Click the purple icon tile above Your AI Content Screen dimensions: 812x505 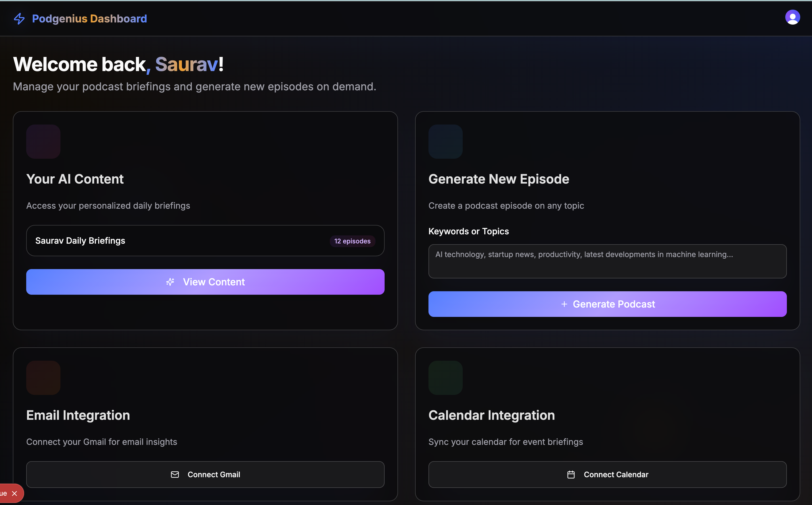pyautogui.click(x=43, y=142)
